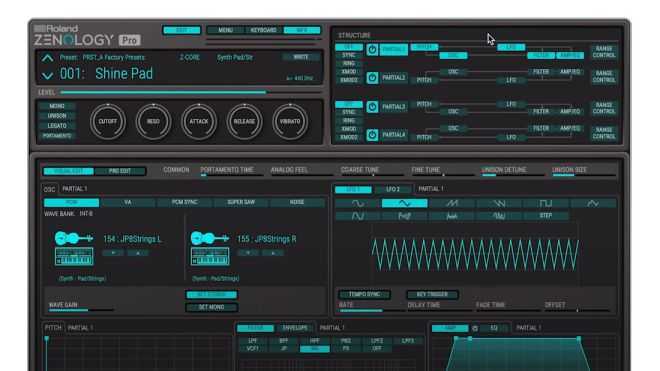This screenshot has height=371, width=660.
Task: Open the PRST_A Factory Presets bank selector
Action: (x=114, y=57)
